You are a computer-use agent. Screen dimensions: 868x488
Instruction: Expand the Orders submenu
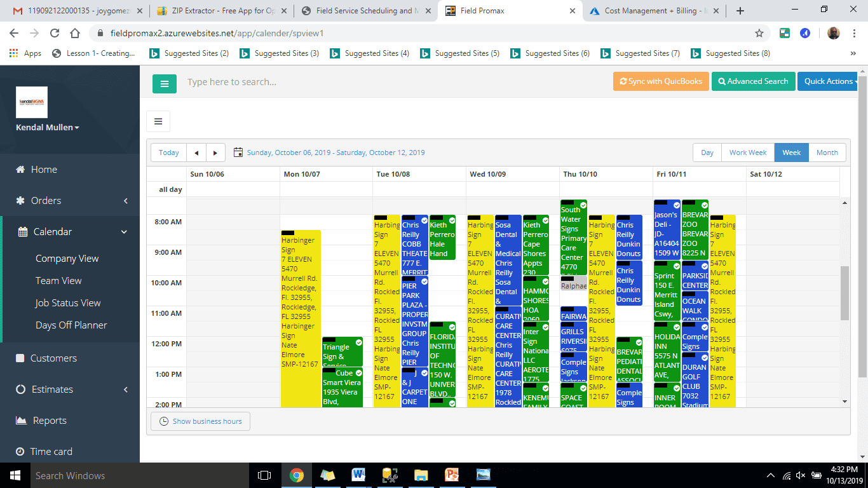coord(126,201)
